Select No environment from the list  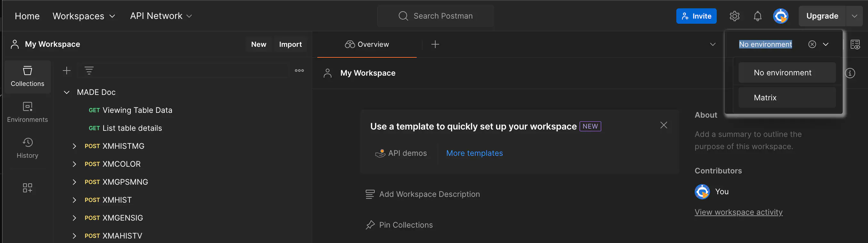pyautogui.click(x=787, y=72)
